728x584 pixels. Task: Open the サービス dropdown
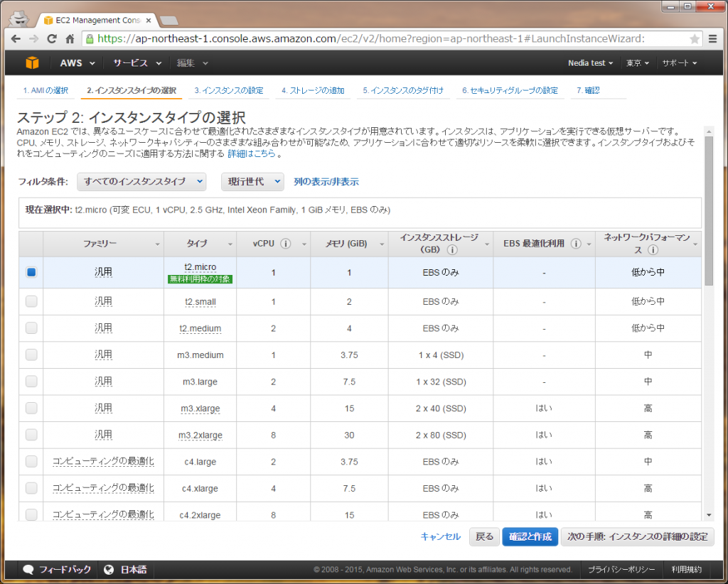click(137, 63)
